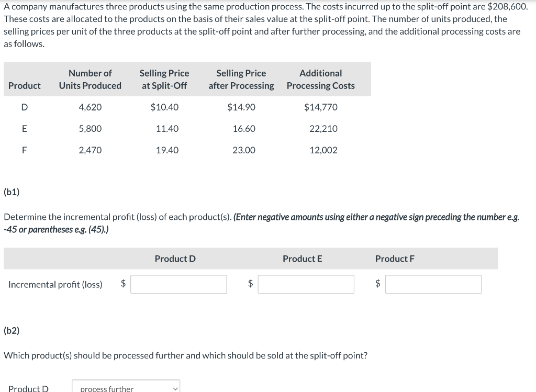Click the dollar sign beside Product E field

click(250, 284)
